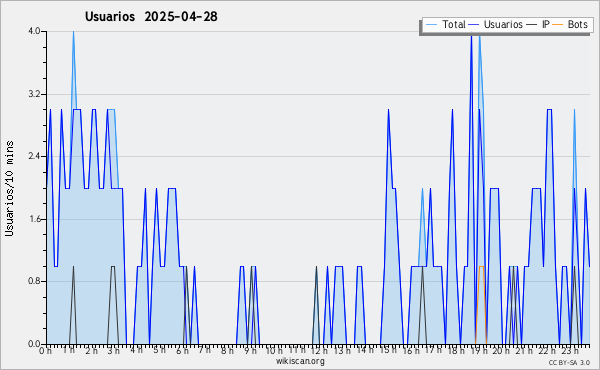The width and height of the screenshot is (600, 370).
Task: Click the '0 h' x-axis label
Action: point(46,350)
